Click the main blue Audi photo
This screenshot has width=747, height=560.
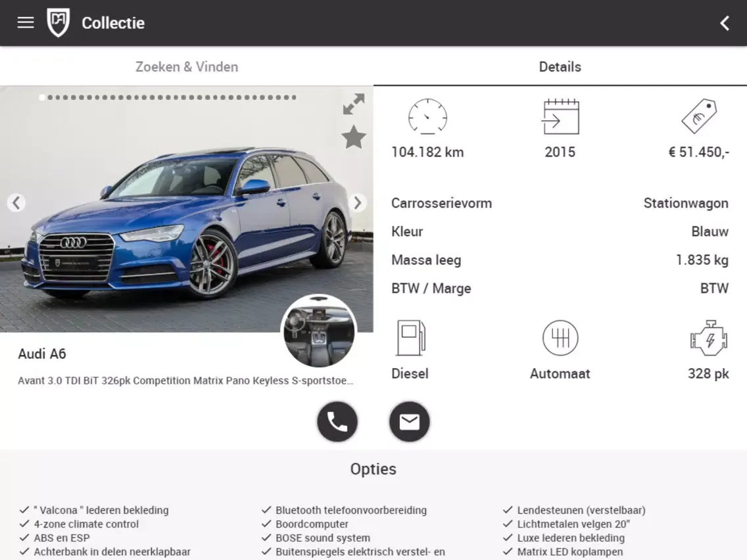(x=186, y=210)
